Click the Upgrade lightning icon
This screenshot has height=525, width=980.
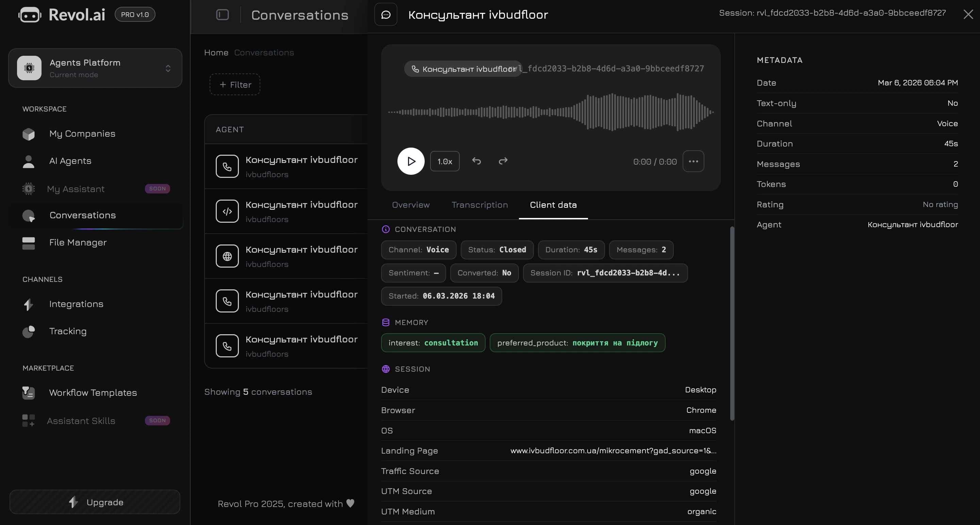[73, 502]
